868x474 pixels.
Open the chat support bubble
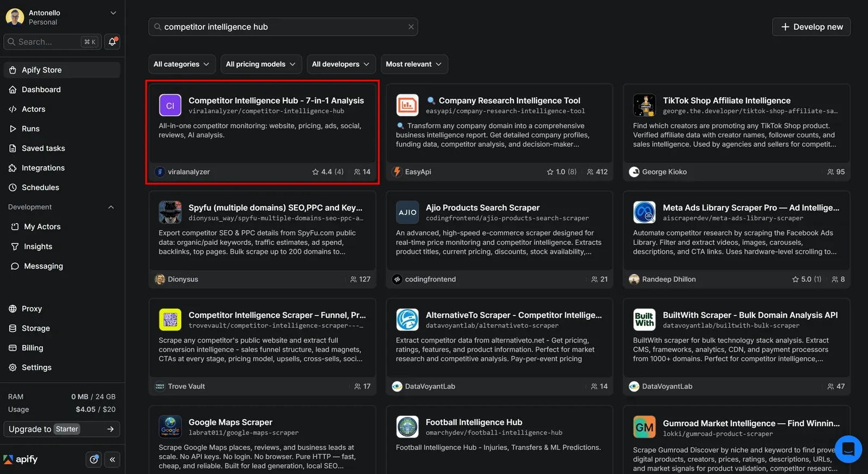tap(848, 449)
